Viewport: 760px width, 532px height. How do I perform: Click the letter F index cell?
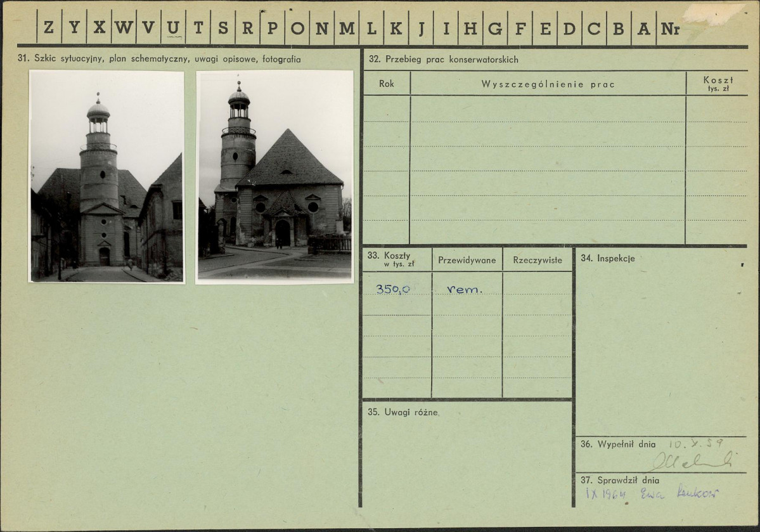tap(520, 28)
